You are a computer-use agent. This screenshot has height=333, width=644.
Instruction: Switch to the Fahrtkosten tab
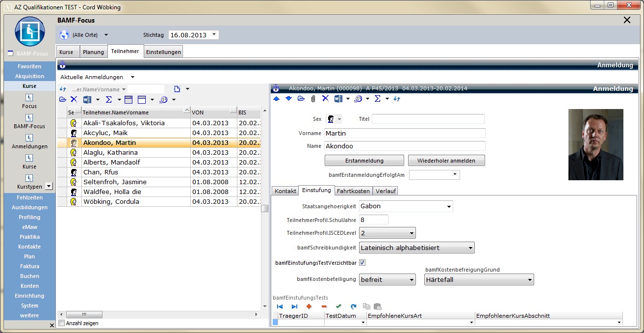pos(354,191)
